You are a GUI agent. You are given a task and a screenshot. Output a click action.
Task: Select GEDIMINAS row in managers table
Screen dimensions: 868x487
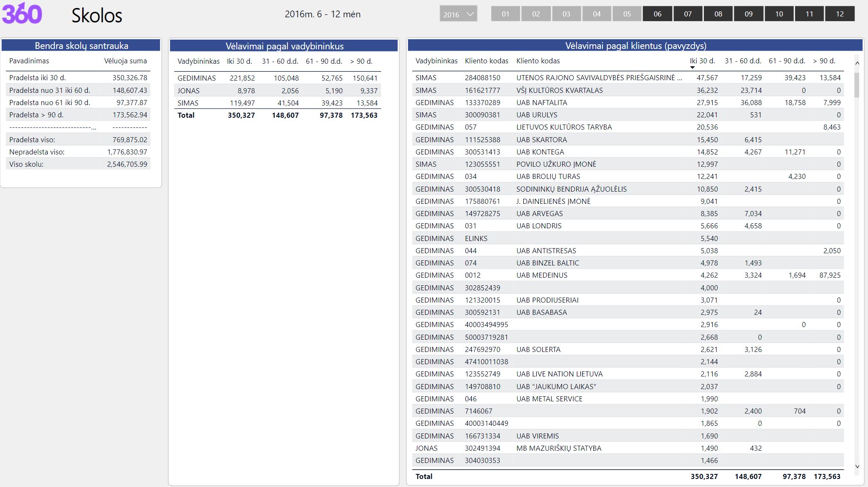coord(277,78)
